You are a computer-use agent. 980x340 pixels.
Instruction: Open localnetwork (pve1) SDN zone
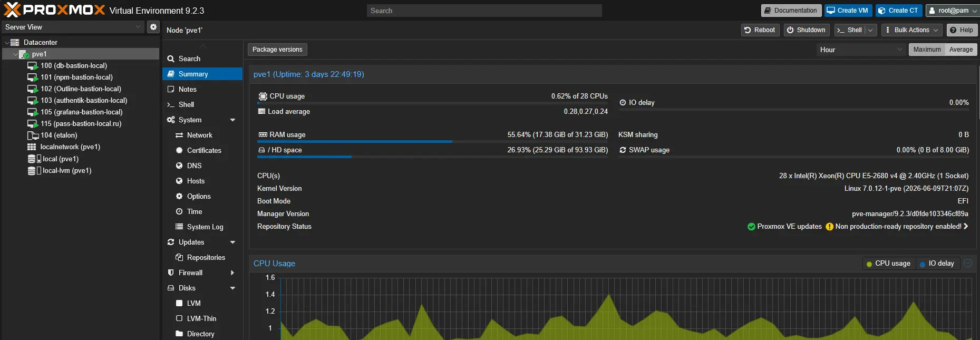pos(70,147)
